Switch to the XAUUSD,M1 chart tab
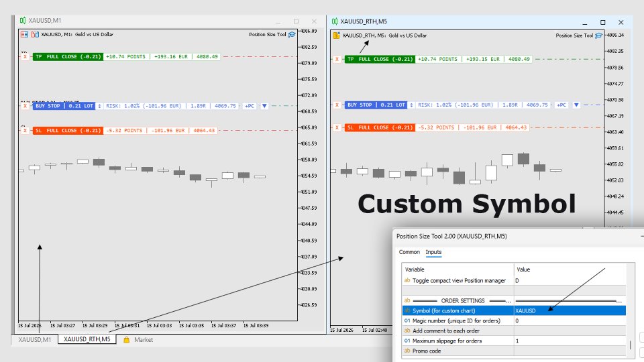The height and width of the screenshot is (362, 644). coord(35,340)
